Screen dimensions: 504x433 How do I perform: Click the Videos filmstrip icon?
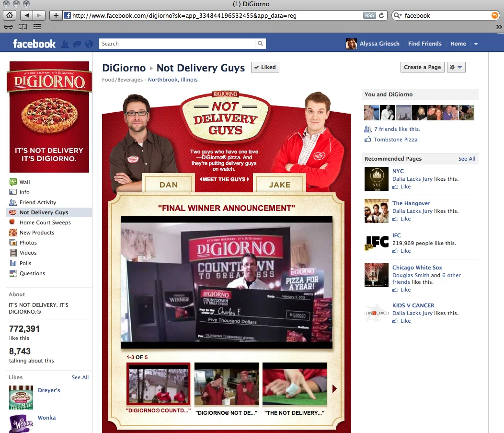click(13, 253)
